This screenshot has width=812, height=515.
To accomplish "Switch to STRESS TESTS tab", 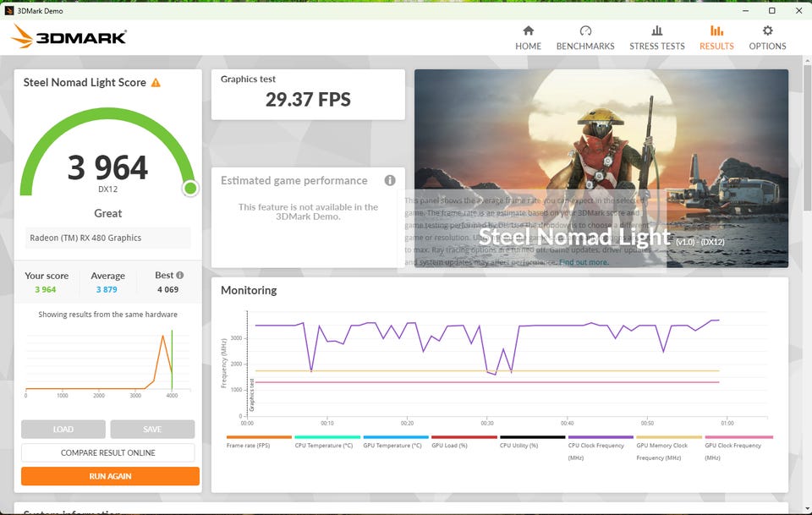I will (x=656, y=38).
